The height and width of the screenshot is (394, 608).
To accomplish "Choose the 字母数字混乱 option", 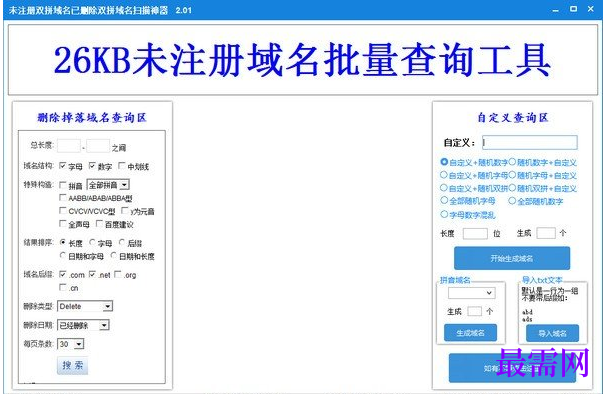I will 444,214.
